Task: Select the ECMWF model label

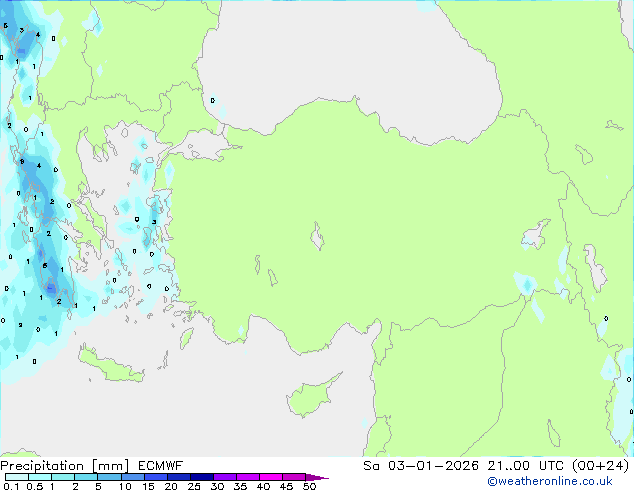Action: point(161,466)
